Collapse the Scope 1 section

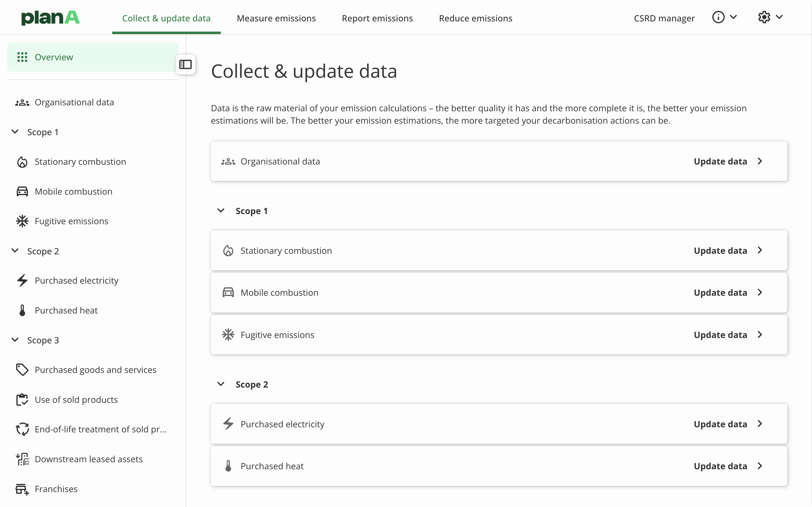tap(221, 210)
